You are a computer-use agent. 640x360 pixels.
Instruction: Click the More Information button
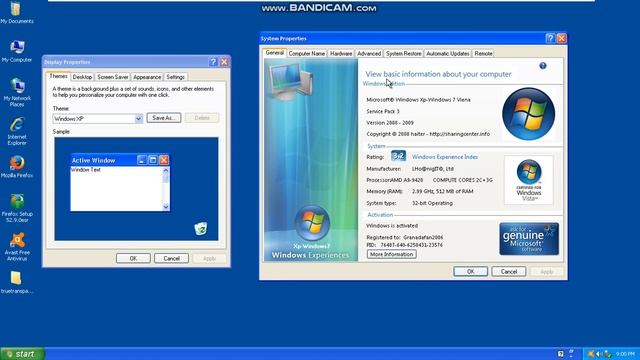click(391, 254)
